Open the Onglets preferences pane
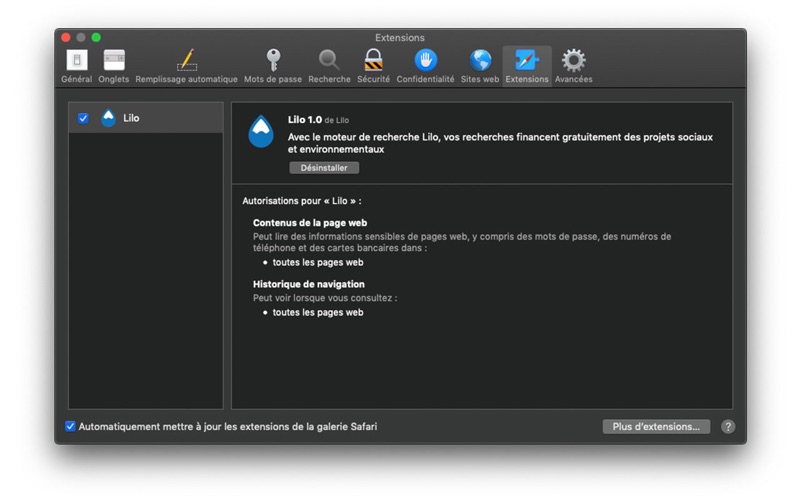Screen dimensions: 800x500 pyautogui.click(x=114, y=66)
